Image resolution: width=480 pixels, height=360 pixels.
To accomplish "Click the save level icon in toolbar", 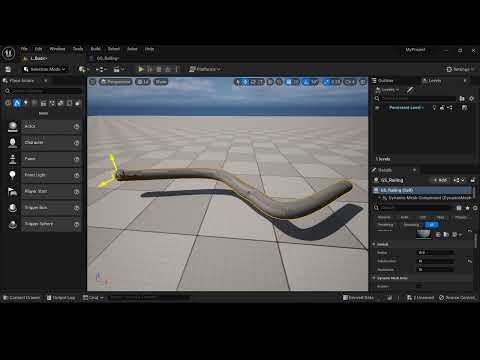I will 8,69.
